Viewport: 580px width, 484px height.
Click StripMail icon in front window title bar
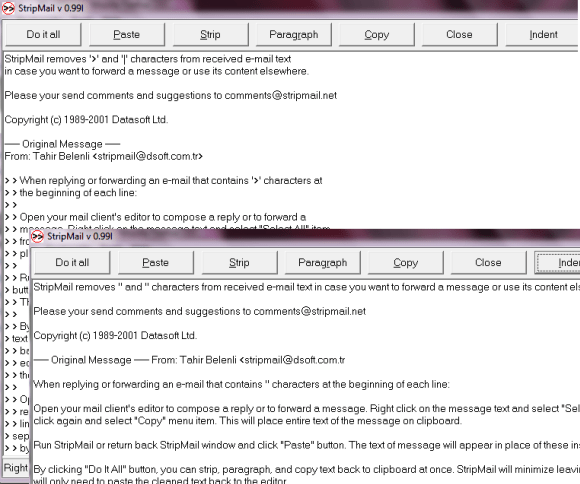[37, 236]
